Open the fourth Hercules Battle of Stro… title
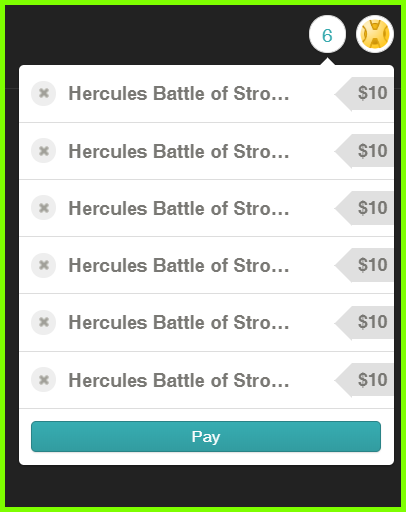The image size is (406, 512). coord(179,265)
